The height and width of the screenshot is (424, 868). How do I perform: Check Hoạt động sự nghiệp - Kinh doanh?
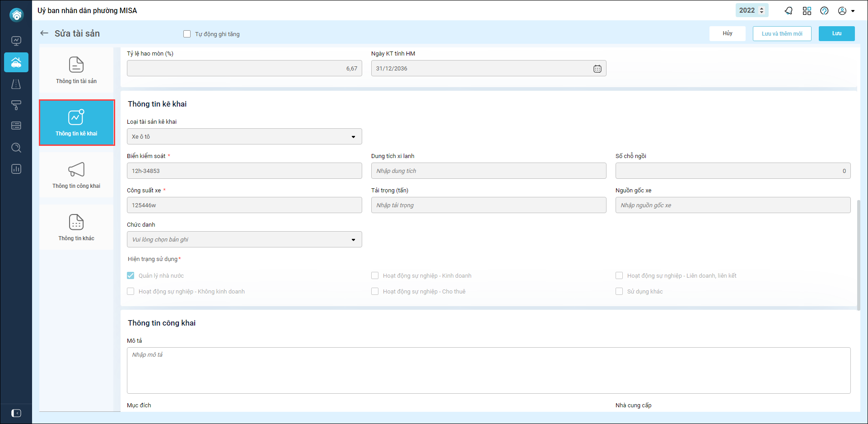coord(375,275)
